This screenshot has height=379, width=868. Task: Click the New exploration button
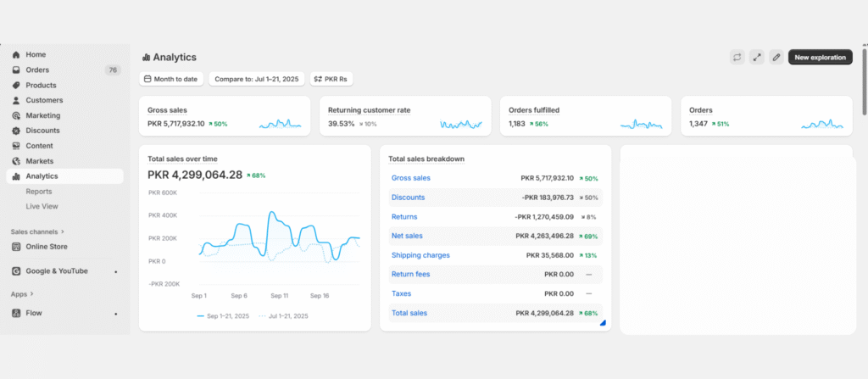coord(820,57)
